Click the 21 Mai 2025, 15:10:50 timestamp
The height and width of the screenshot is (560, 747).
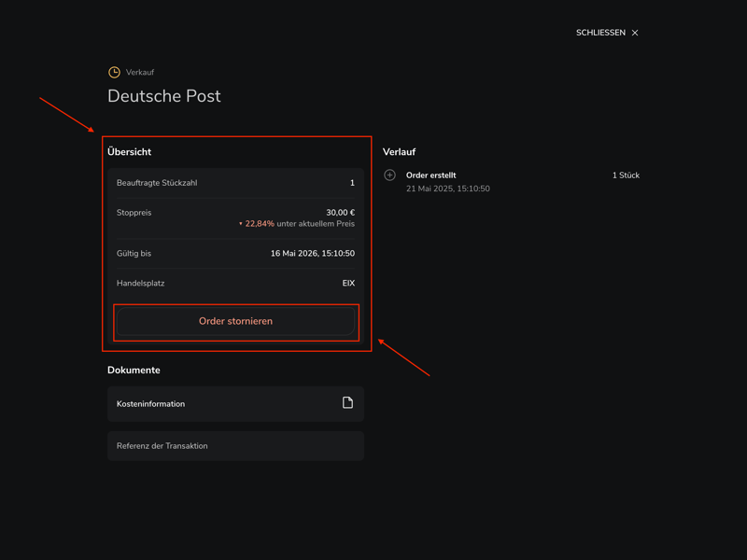click(x=448, y=189)
